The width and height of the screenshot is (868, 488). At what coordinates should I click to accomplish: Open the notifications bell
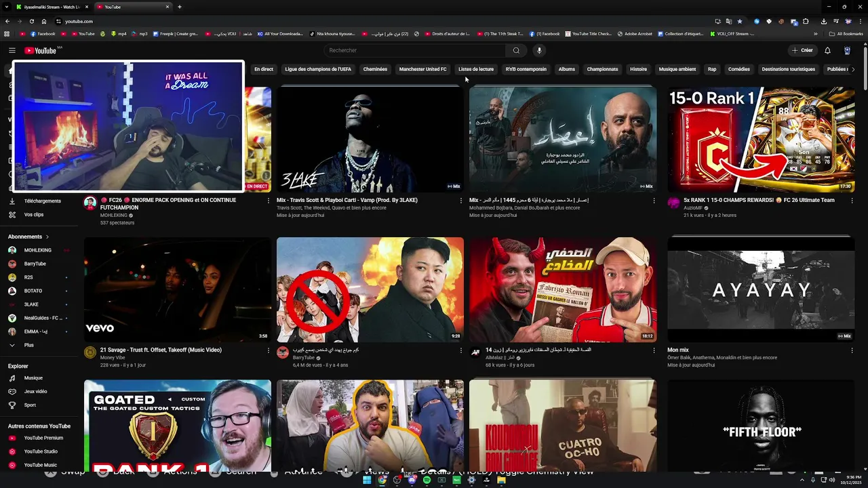coord(827,50)
